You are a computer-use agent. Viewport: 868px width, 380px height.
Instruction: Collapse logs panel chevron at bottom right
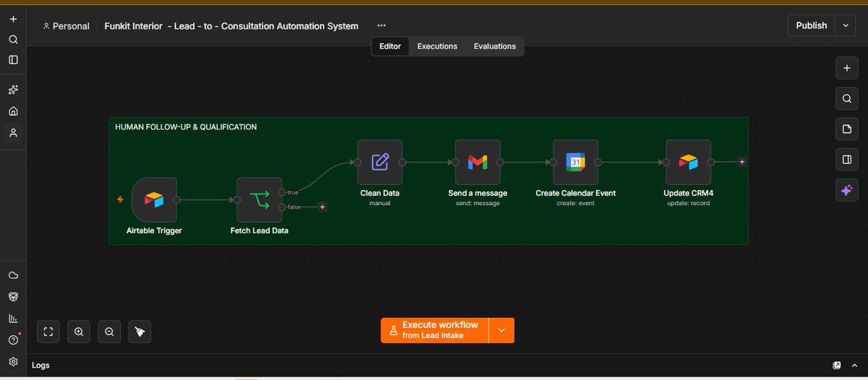point(856,366)
